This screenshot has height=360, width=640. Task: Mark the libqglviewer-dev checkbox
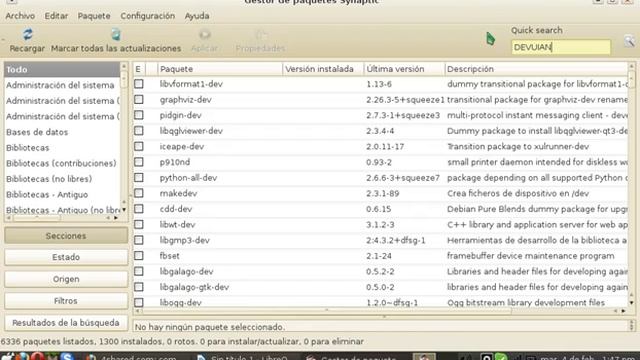139,131
